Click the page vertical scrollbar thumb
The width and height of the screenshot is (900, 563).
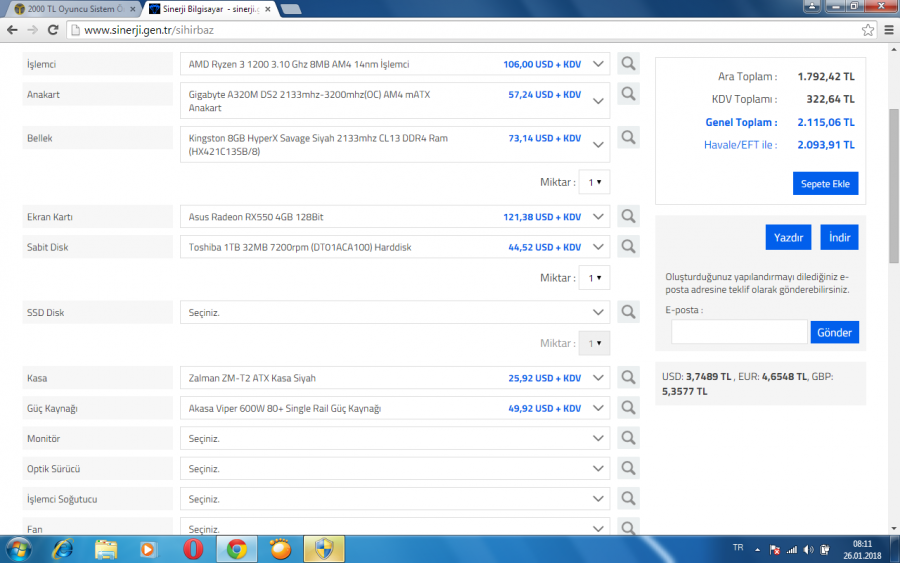pyautogui.click(x=894, y=187)
